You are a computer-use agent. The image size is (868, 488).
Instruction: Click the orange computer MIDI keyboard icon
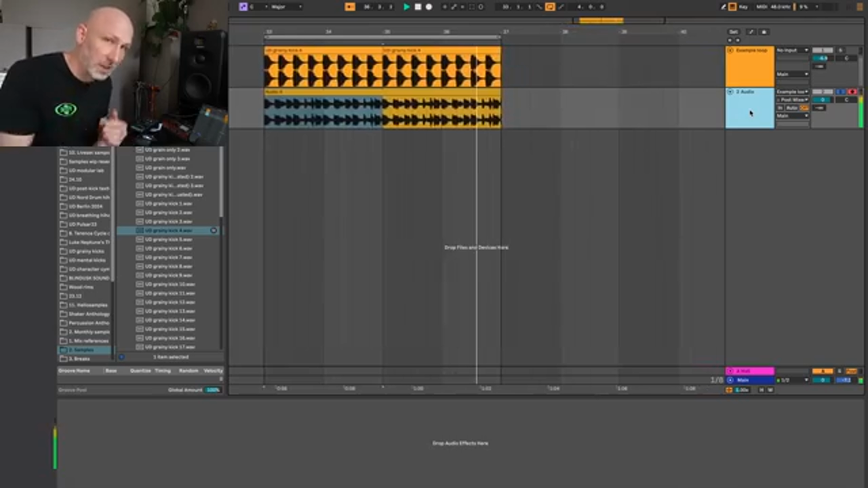pos(732,7)
